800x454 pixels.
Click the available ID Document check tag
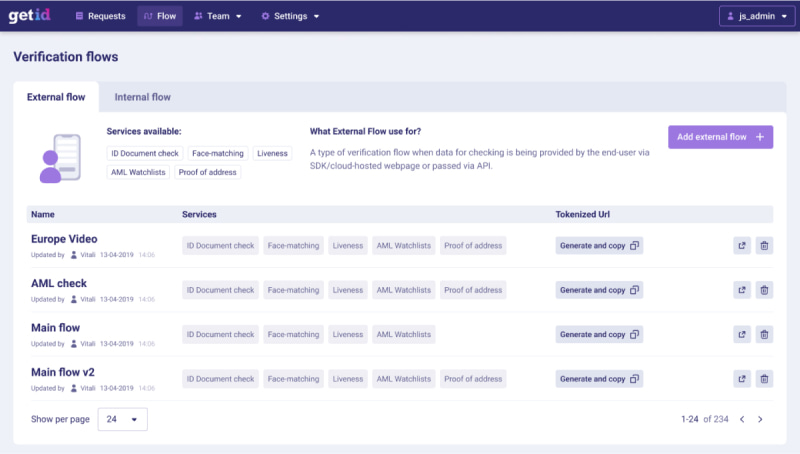145,153
